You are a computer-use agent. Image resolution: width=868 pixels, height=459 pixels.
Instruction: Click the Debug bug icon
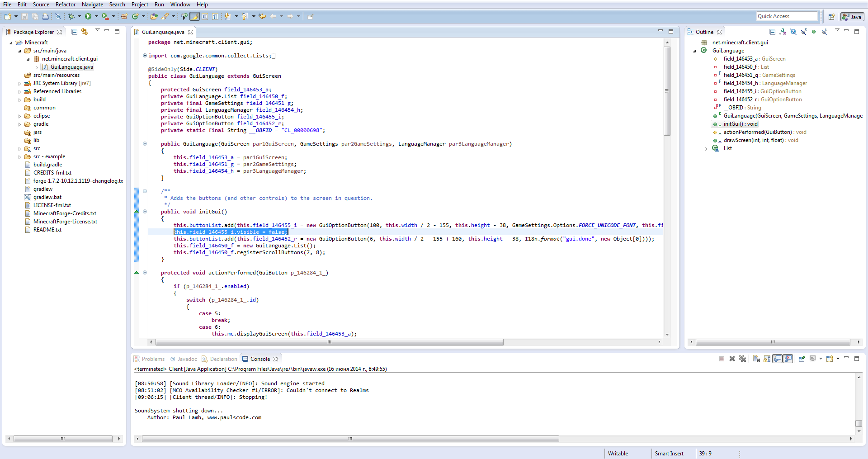(x=71, y=16)
